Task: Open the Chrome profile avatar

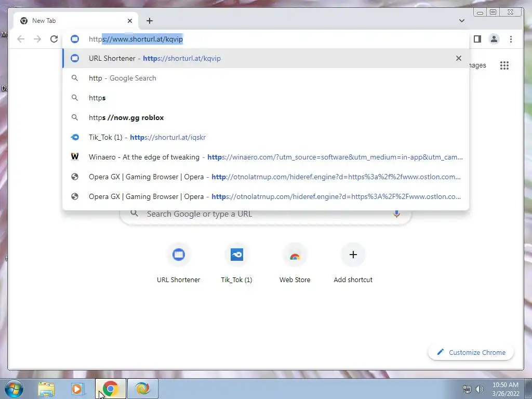Action: (494, 39)
